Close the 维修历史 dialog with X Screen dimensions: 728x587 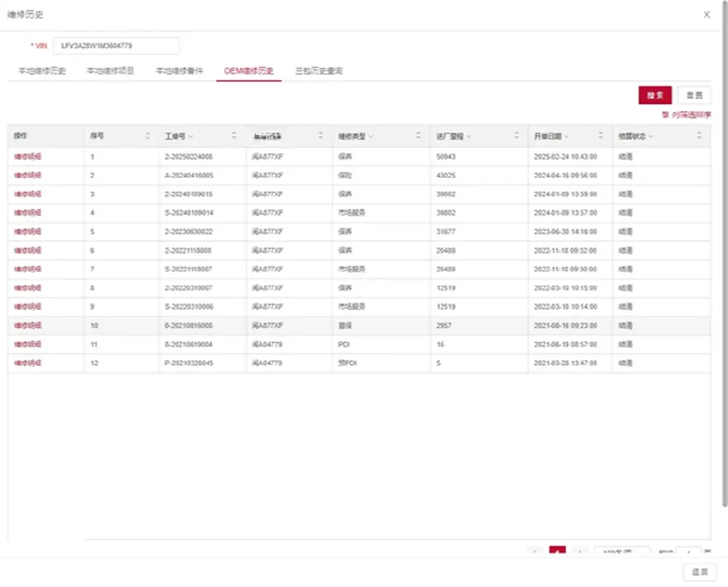click(x=706, y=14)
